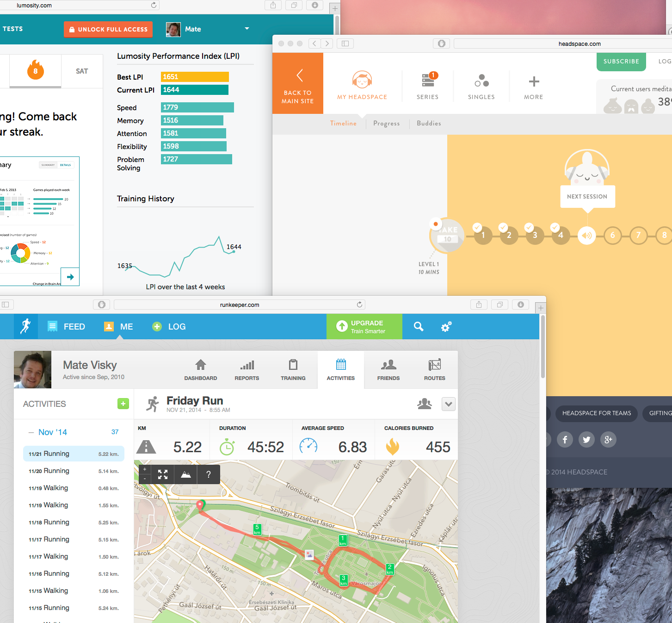Image resolution: width=672 pixels, height=623 pixels.
Task: Click the Next Session label on Headspace
Action: 587,197
